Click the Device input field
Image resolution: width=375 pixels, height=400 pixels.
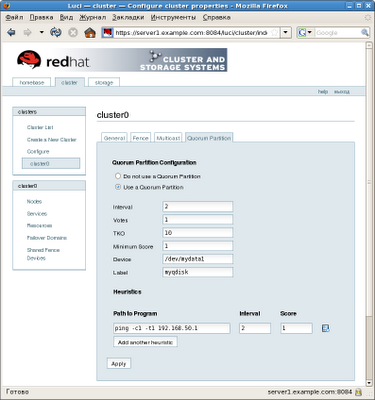click(198, 259)
